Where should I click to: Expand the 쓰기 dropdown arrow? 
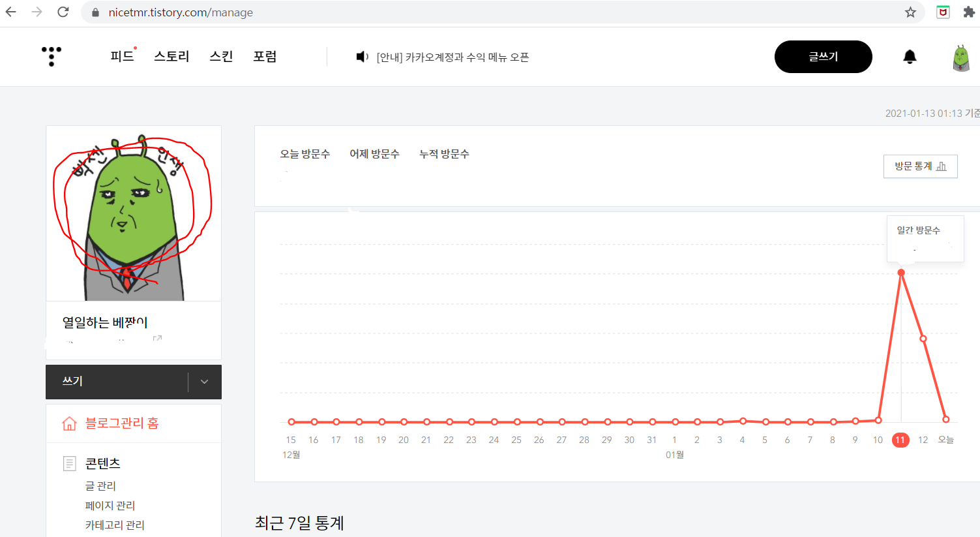pyautogui.click(x=204, y=382)
